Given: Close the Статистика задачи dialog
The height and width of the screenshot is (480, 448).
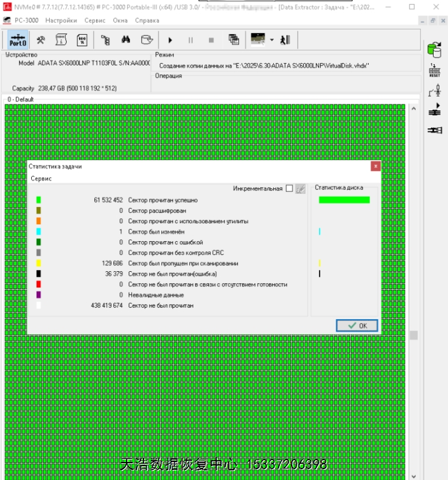Looking at the screenshot, I should pos(375,166).
